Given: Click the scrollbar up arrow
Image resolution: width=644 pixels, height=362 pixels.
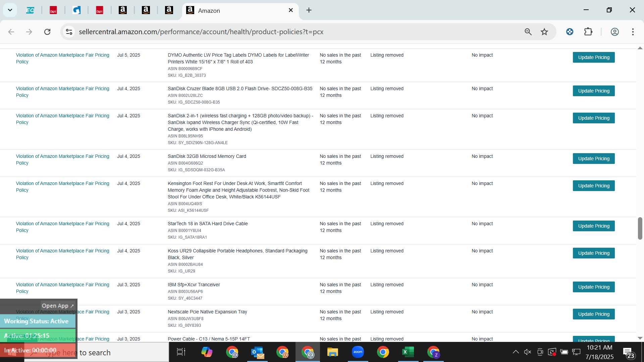Looking at the screenshot, I should click(640, 48).
